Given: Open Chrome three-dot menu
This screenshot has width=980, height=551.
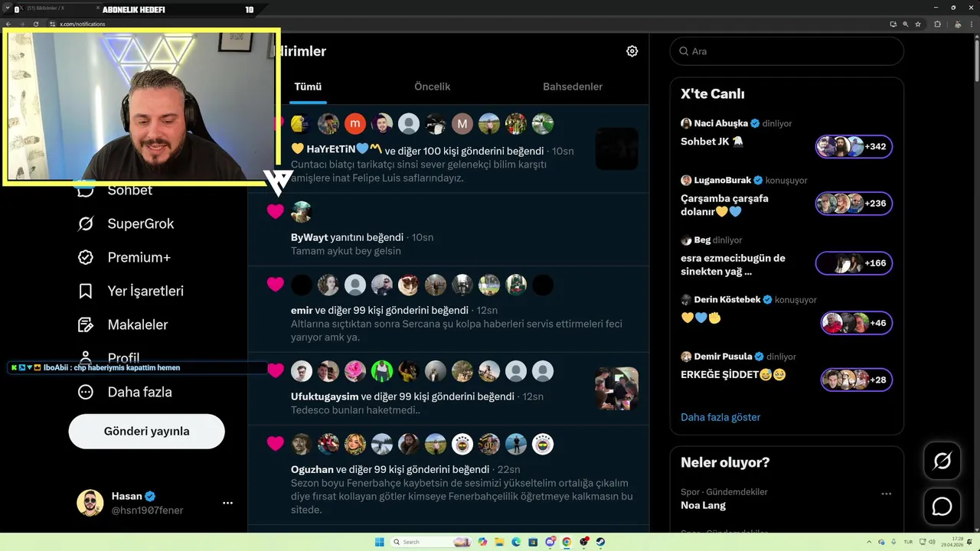Looking at the screenshot, I should 972,24.
